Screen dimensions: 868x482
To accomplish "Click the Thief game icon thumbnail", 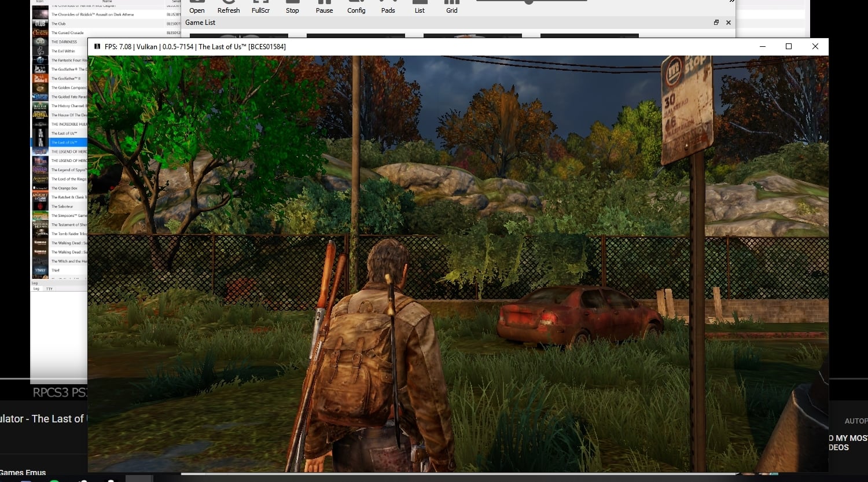I will pyautogui.click(x=40, y=270).
